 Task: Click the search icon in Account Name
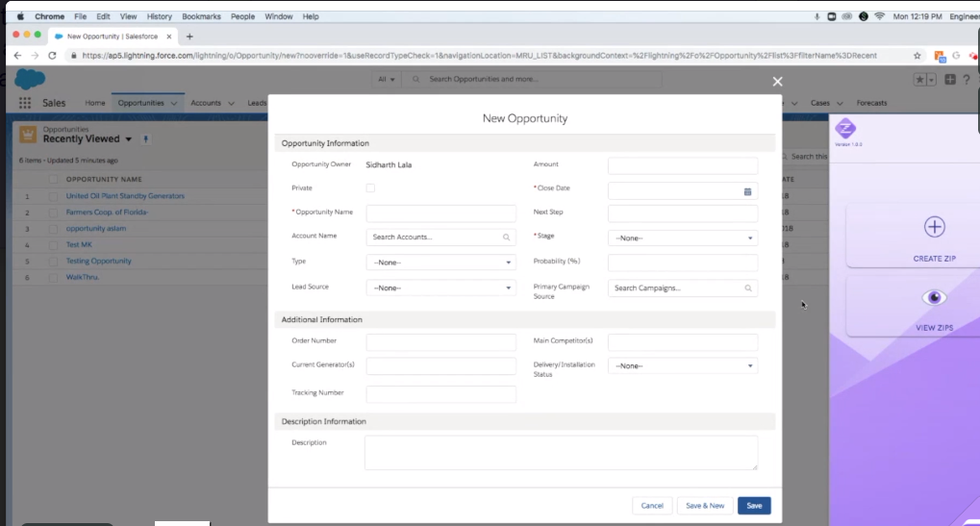coord(506,238)
